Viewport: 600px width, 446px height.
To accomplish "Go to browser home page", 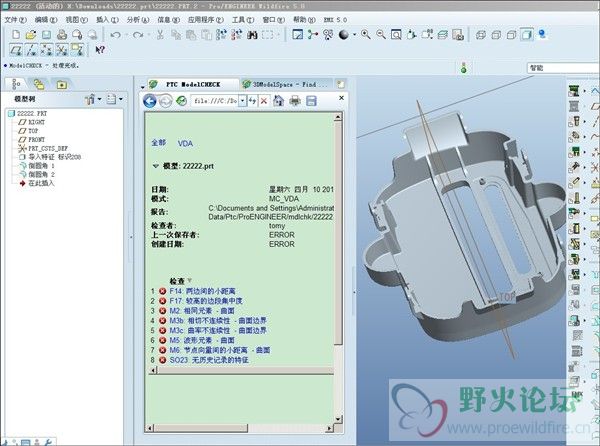I will pos(279,101).
